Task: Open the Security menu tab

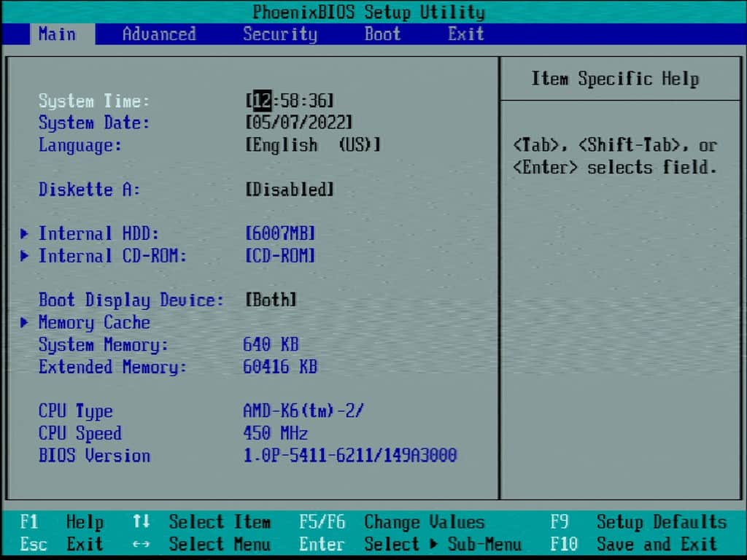Action: click(280, 34)
